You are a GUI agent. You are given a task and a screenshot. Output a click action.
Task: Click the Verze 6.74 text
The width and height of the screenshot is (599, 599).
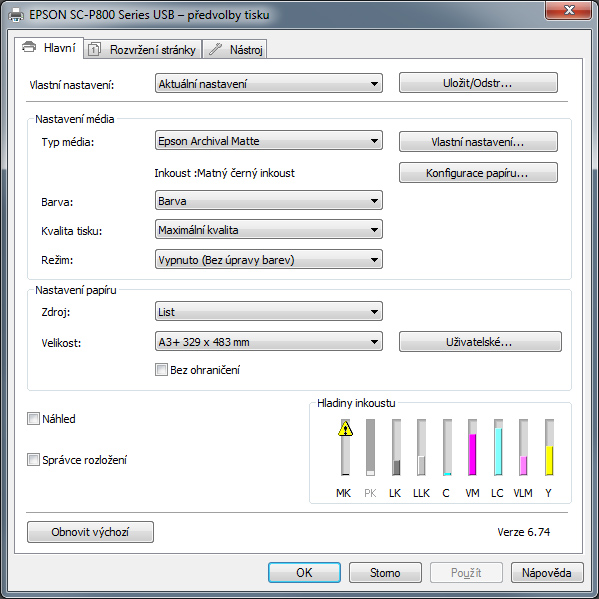[x=523, y=532]
